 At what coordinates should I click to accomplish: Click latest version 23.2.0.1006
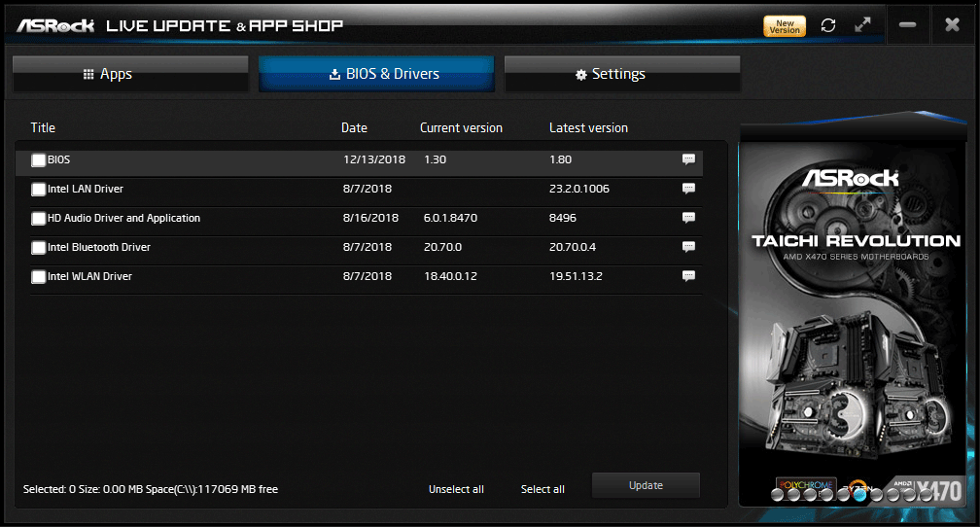coord(579,189)
